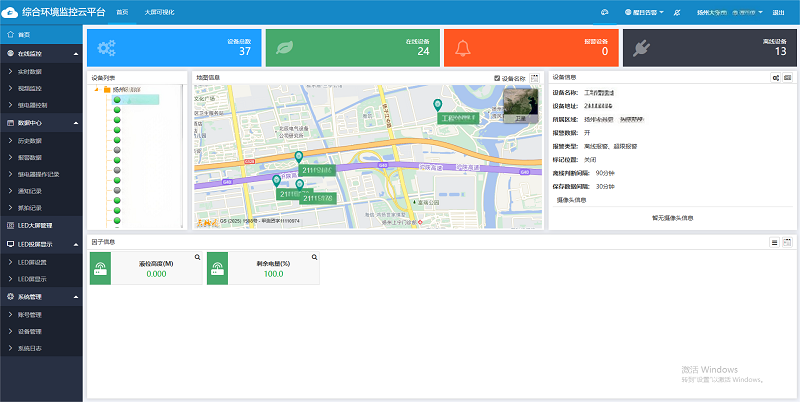Screen dimensions: 800x402
Task: Click the magnifier icon on 剩余电量 card
Action: point(314,257)
